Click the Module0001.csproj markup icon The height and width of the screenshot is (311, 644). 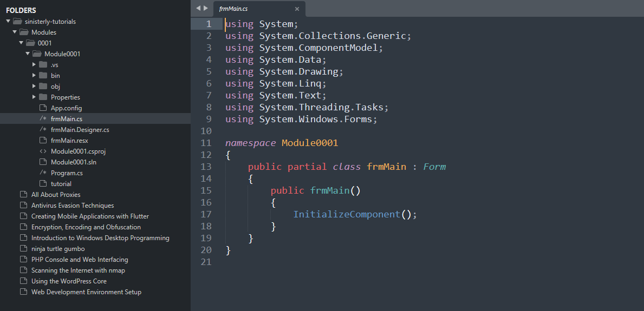click(43, 151)
